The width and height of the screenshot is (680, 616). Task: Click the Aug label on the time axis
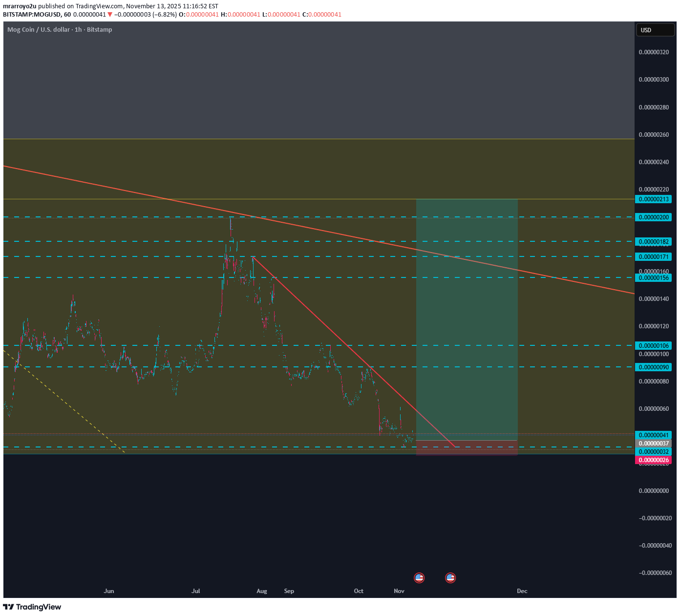[x=262, y=591]
